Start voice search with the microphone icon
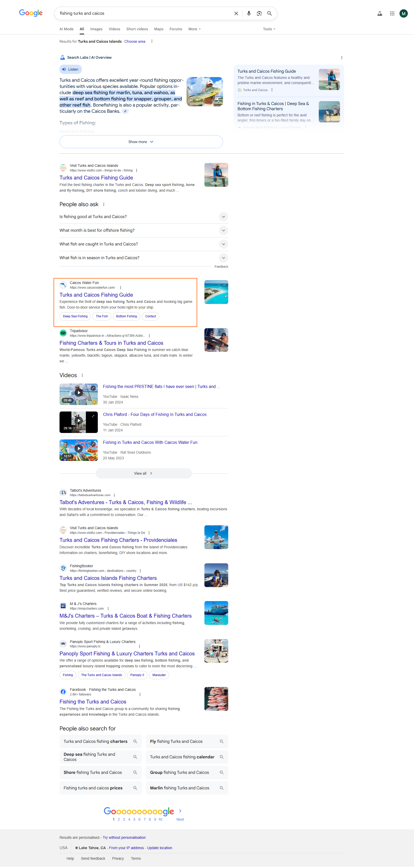Screen dimensions: 414x868 [x=249, y=13]
